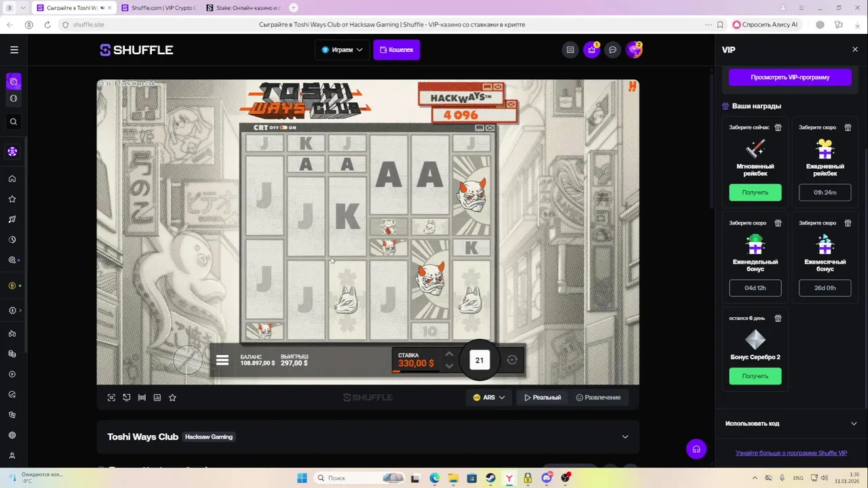Click Просмотреть VIP-программу button
868x488 pixels.
[x=790, y=77]
